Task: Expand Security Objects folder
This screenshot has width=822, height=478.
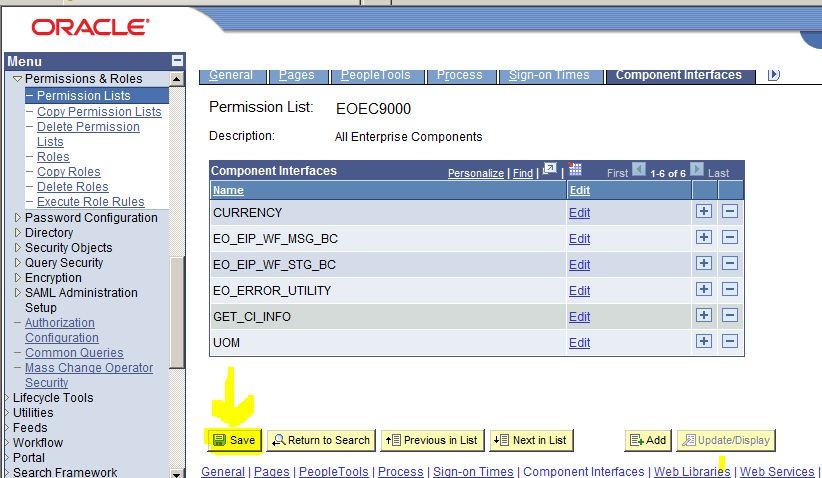Action: tap(17, 247)
